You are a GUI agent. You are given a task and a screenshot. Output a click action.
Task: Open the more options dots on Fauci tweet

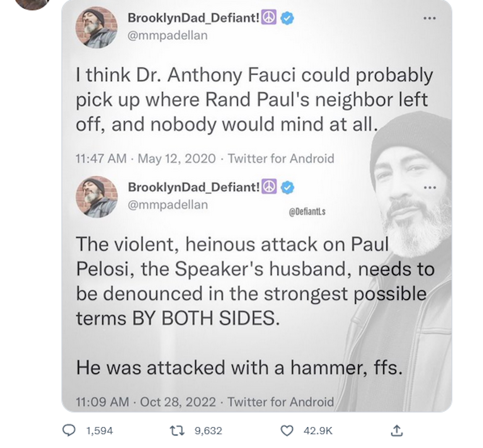(x=430, y=18)
